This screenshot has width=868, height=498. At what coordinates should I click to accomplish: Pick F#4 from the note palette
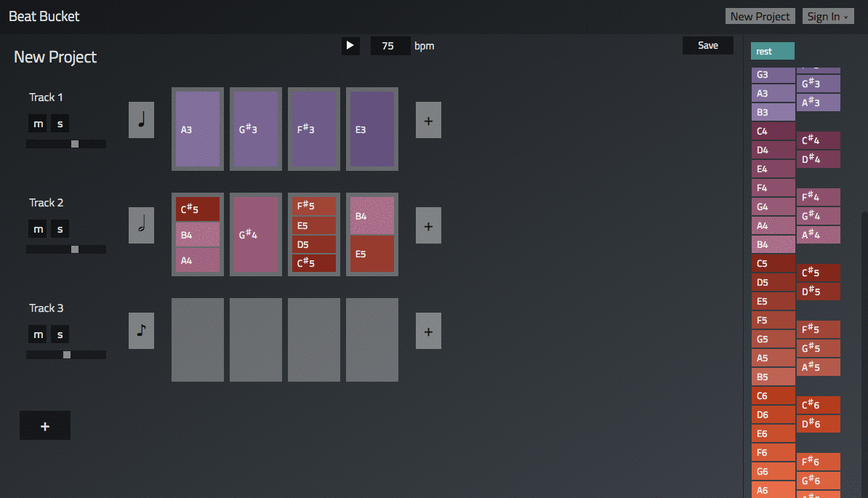click(x=818, y=196)
